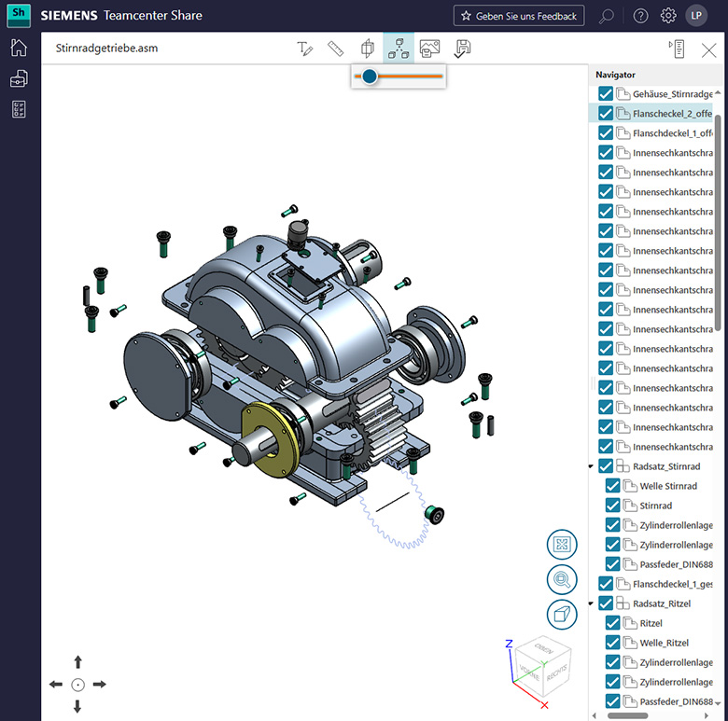Screen dimensions: 728x721
Task: Click navigator horizontal scrollbar thumb
Action: [628, 715]
